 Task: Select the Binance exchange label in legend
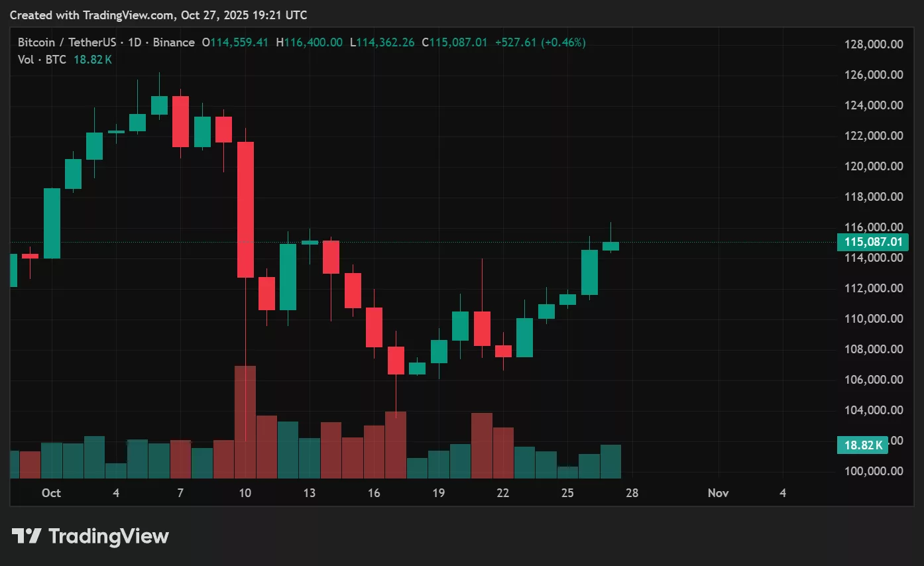[x=174, y=42]
